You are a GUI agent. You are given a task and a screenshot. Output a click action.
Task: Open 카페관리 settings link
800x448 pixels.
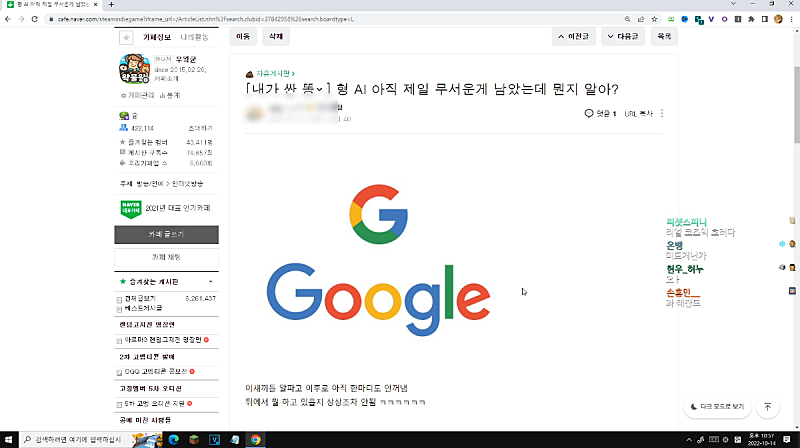(137, 95)
